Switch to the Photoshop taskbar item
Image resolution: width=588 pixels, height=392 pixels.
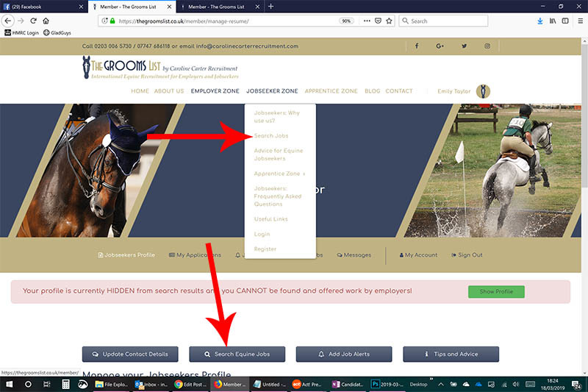click(387, 384)
